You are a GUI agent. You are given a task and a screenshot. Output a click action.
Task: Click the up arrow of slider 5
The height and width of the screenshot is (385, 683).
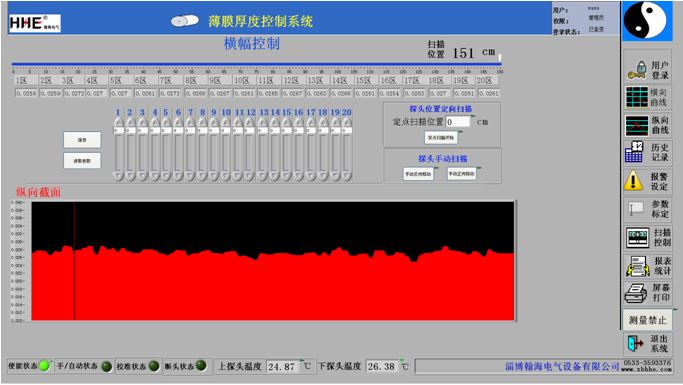pos(166,122)
